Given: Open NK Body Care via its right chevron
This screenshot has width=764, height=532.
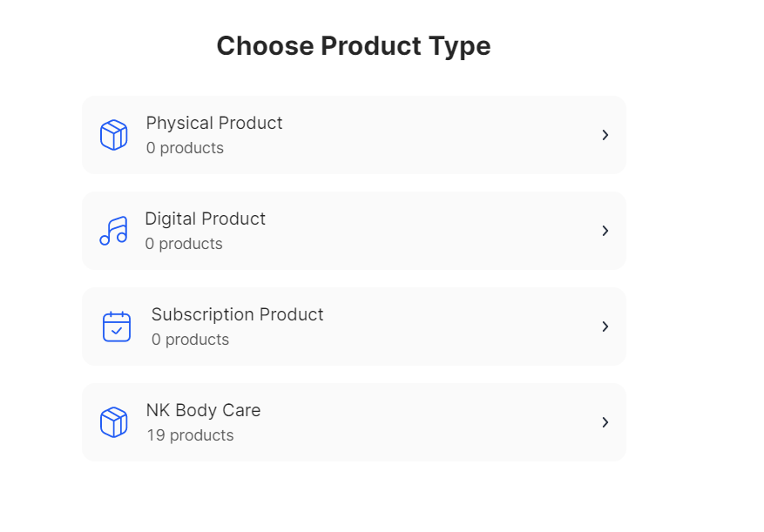Looking at the screenshot, I should (605, 422).
